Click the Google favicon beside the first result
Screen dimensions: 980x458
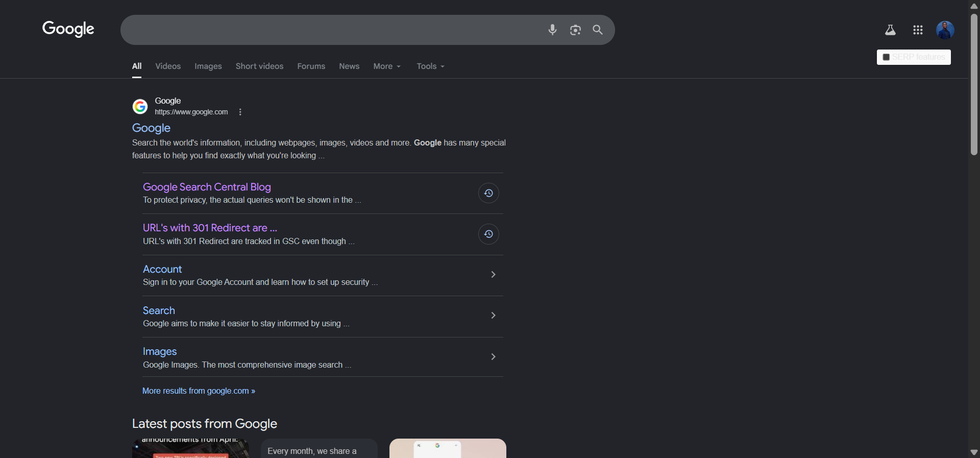point(140,106)
